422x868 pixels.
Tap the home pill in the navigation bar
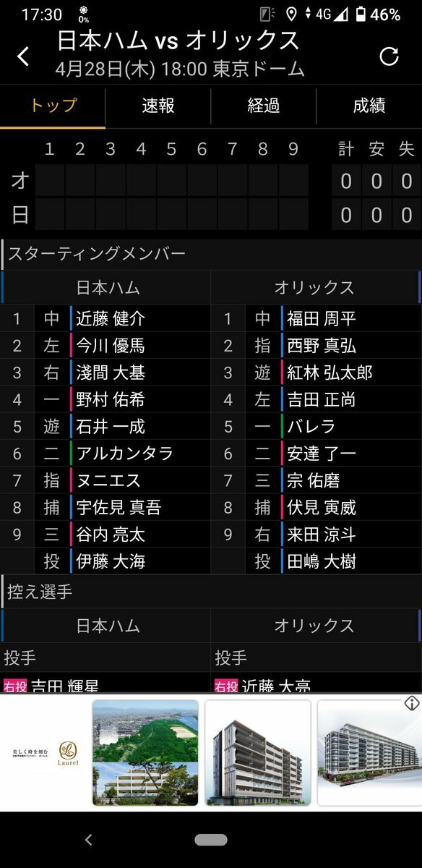211,840
